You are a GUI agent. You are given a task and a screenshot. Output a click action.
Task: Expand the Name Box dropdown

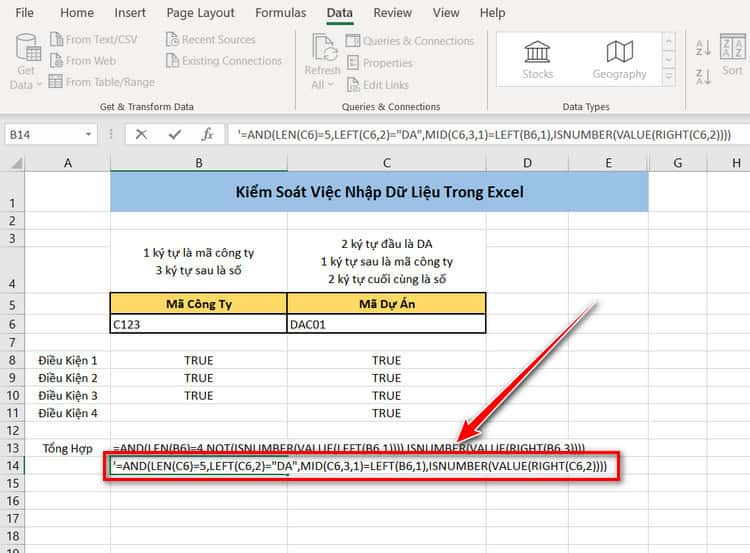88,135
